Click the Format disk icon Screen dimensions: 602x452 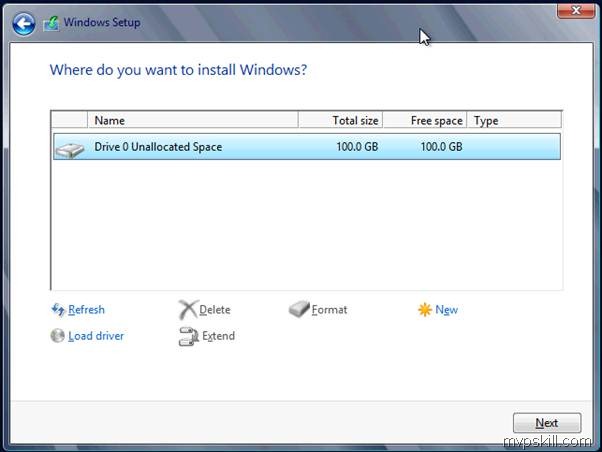(299, 309)
